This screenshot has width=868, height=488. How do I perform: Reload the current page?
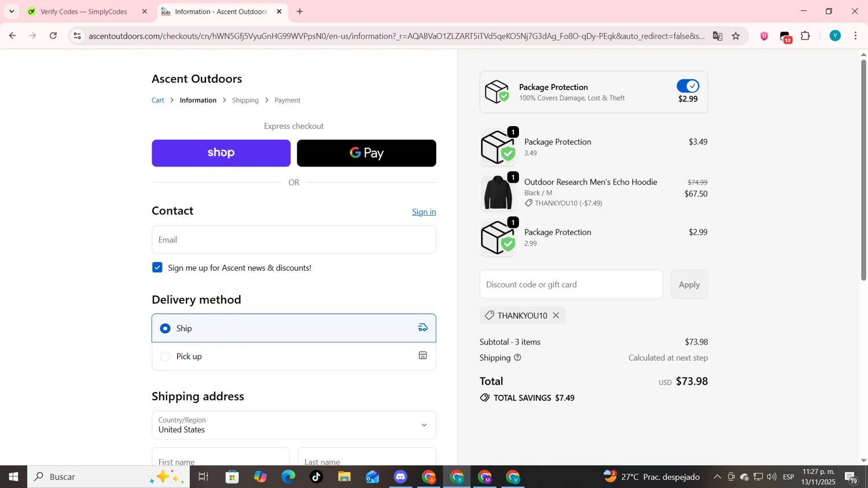[53, 36]
